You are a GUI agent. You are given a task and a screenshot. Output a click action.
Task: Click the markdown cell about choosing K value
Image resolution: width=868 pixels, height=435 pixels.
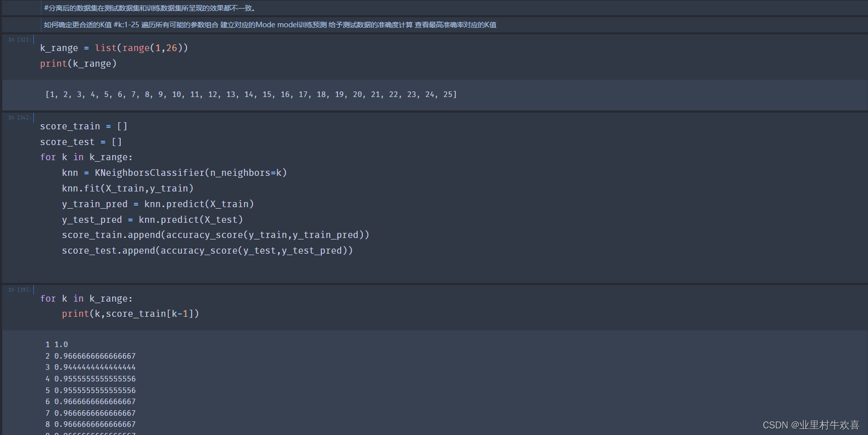[x=270, y=25]
